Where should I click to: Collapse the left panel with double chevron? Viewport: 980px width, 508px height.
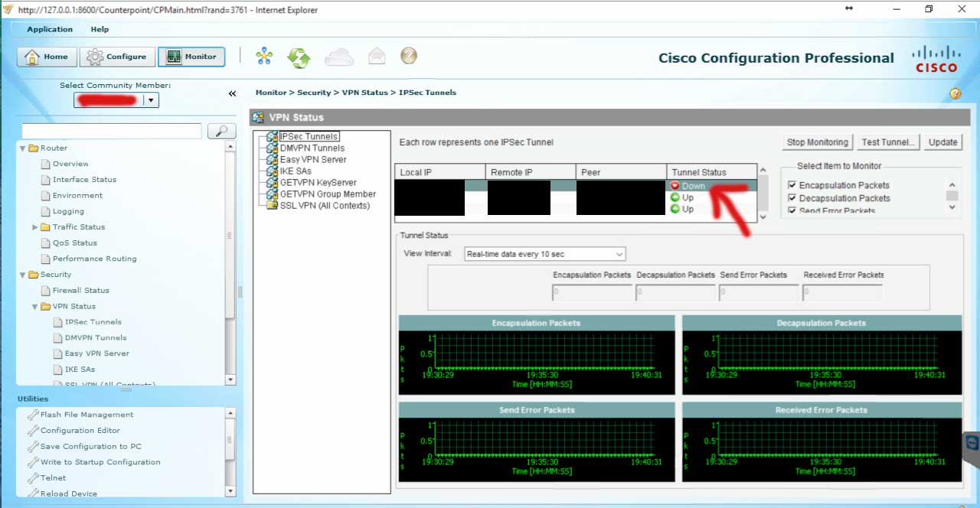tap(232, 93)
